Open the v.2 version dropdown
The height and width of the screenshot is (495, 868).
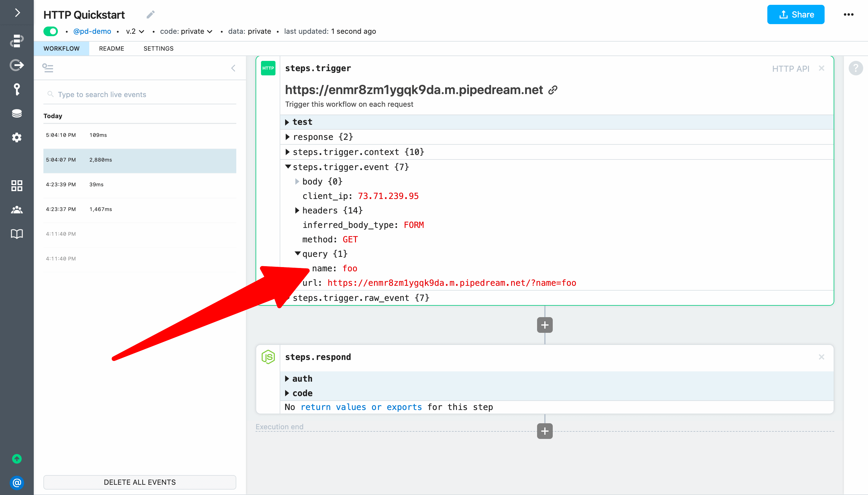coord(135,31)
